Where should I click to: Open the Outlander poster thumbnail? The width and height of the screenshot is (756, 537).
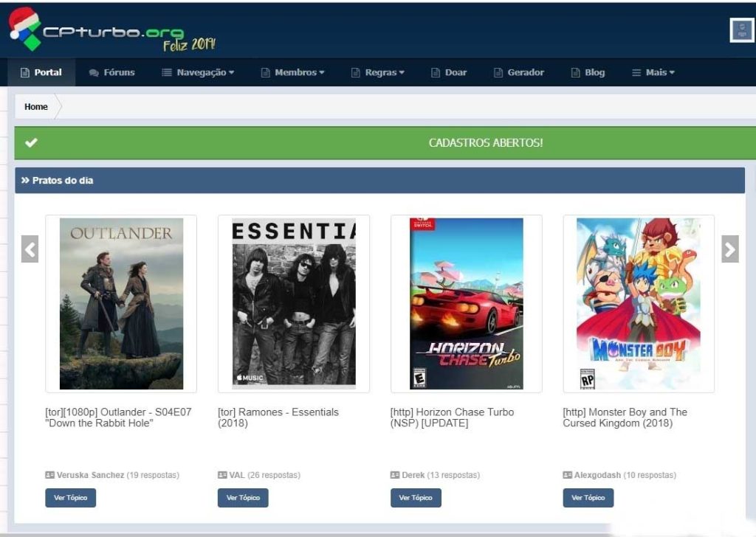(x=121, y=303)
